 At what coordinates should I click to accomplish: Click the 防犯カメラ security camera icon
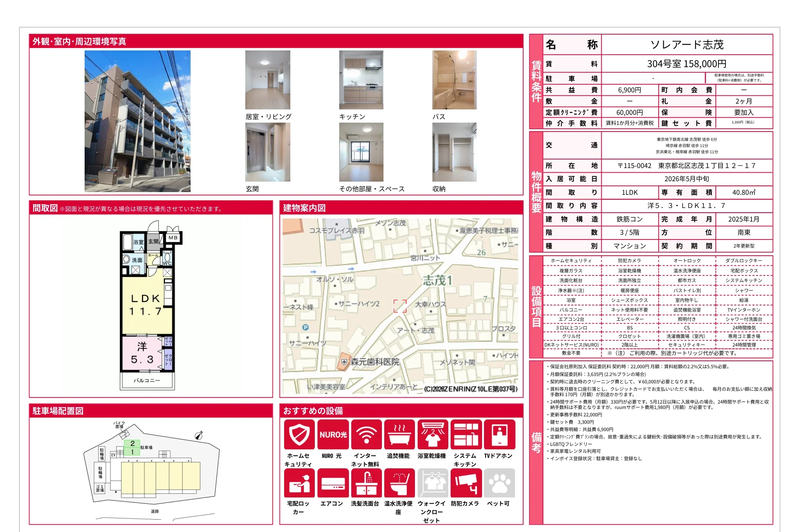click(466, 483)
